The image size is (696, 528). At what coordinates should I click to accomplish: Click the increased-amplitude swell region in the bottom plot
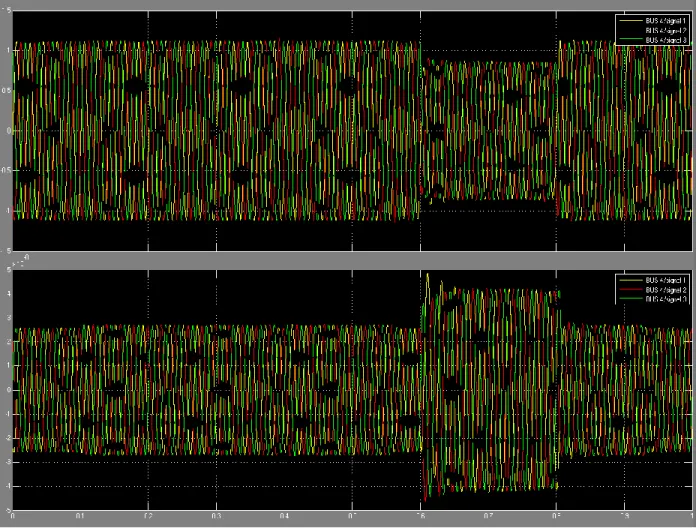point(488,390)
